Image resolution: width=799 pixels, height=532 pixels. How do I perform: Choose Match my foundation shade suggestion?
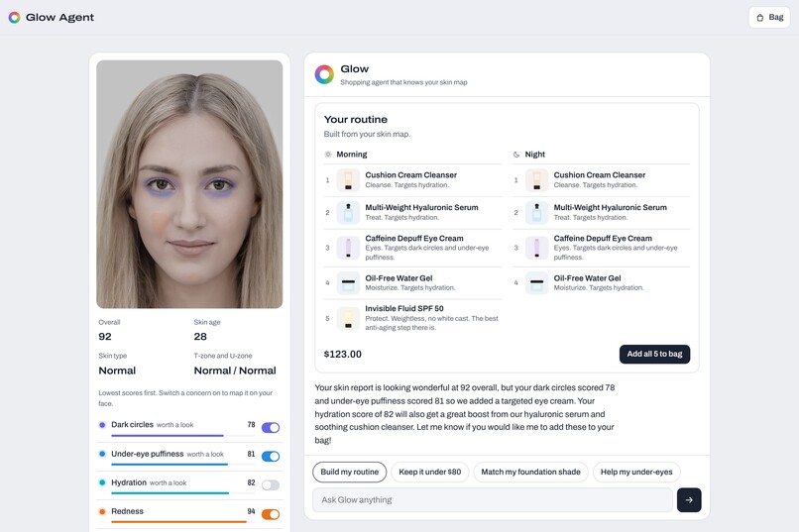[x=530, y=472]
